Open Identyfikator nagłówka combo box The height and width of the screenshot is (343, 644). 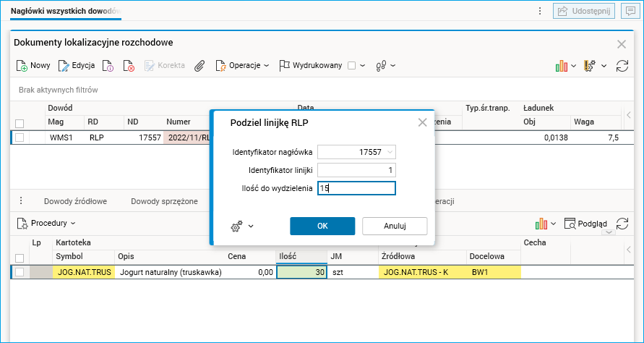356,152
